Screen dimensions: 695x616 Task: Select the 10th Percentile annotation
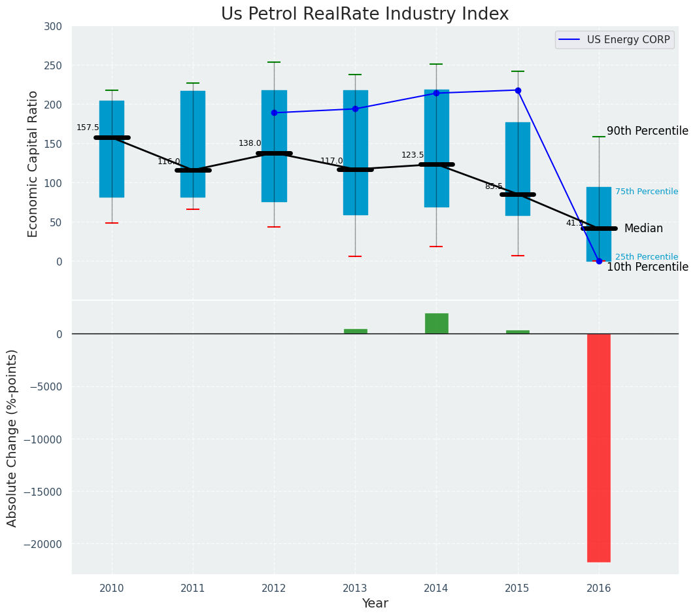tap(647, 267)
